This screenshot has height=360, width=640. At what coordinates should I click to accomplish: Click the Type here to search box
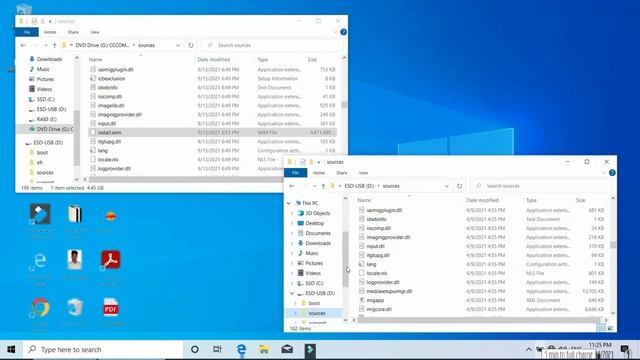click(x=102, y=349)
